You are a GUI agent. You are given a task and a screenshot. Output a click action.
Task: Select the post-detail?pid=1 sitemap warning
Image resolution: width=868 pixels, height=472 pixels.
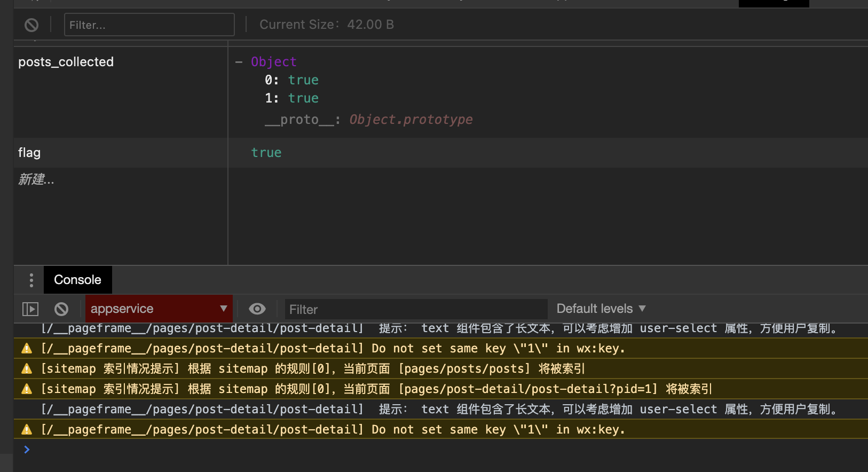441,389
